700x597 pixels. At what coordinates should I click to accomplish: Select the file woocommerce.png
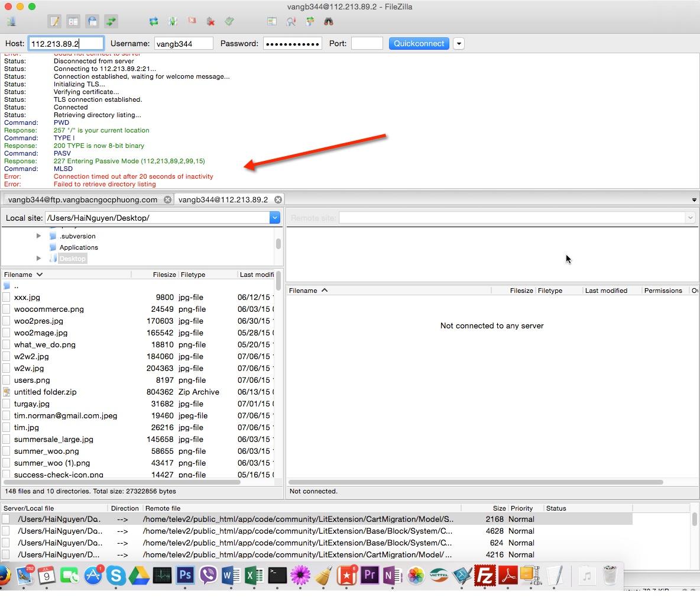point(138,309)
